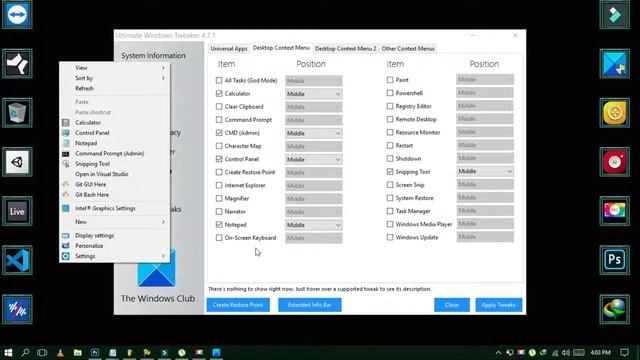
Task: Check the Magnifier checkbox
Action: pos(219,198)
